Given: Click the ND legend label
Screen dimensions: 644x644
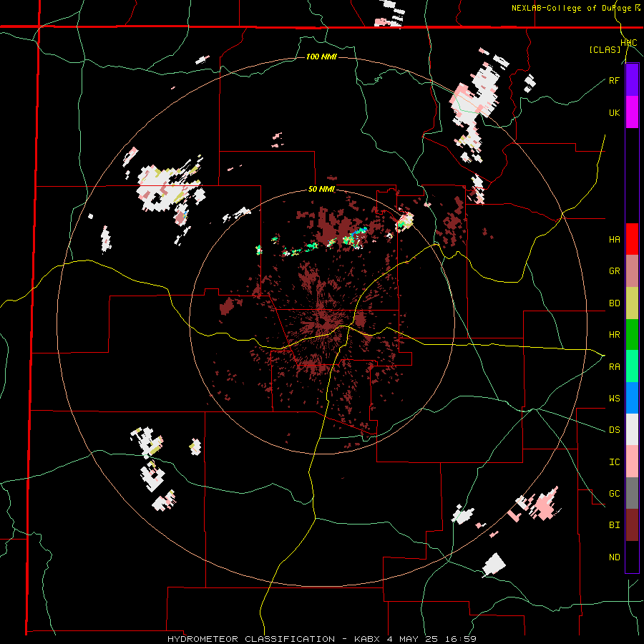Looking at the screenshot, I should (x=614, y=557).
